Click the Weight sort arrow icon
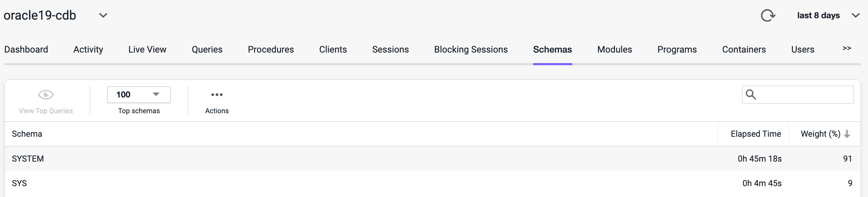 [x=847, y=134]
